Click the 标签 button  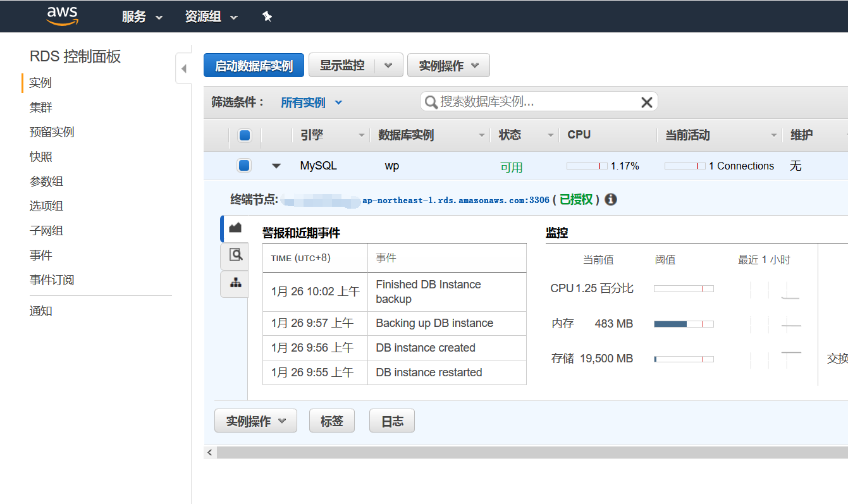tap(332, 421)
